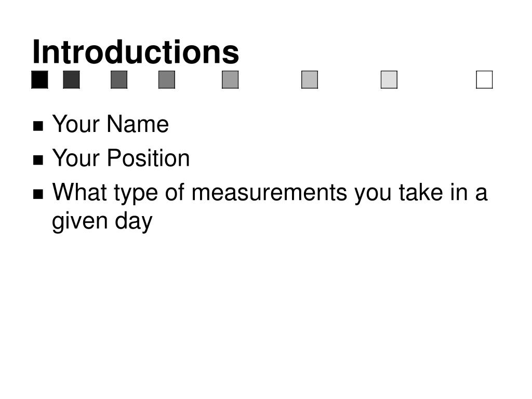This screenshot has height=399, width=532.
Task: Click the seventh square, palest gray
Action: 389,79
